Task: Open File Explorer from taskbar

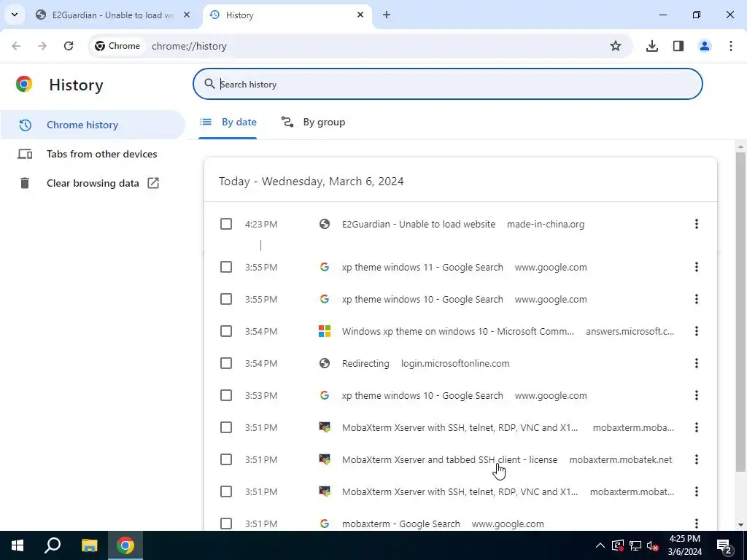Action: [x=89, y=545]
